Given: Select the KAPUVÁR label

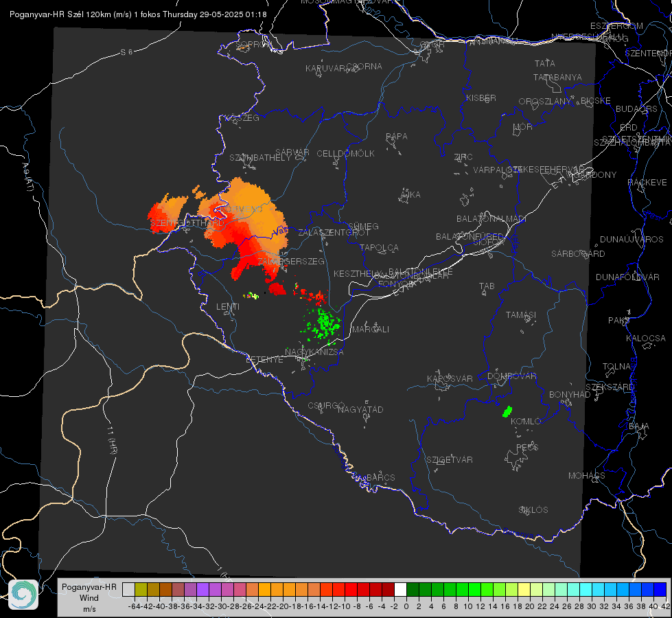Looking at the screenshot, I should click(x=325, y=69).
